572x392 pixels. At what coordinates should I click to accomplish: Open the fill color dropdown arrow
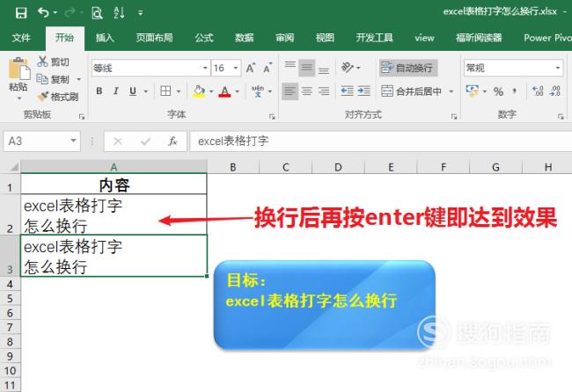pos(211,91)
